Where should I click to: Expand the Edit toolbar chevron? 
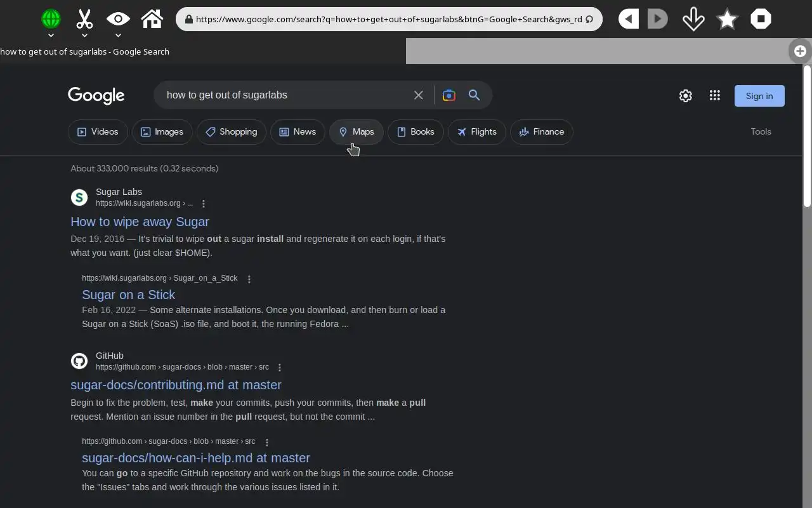84,35
